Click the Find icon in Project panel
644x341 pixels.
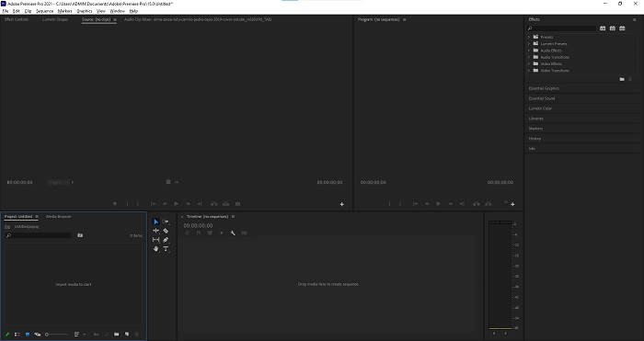pos(107,335)
